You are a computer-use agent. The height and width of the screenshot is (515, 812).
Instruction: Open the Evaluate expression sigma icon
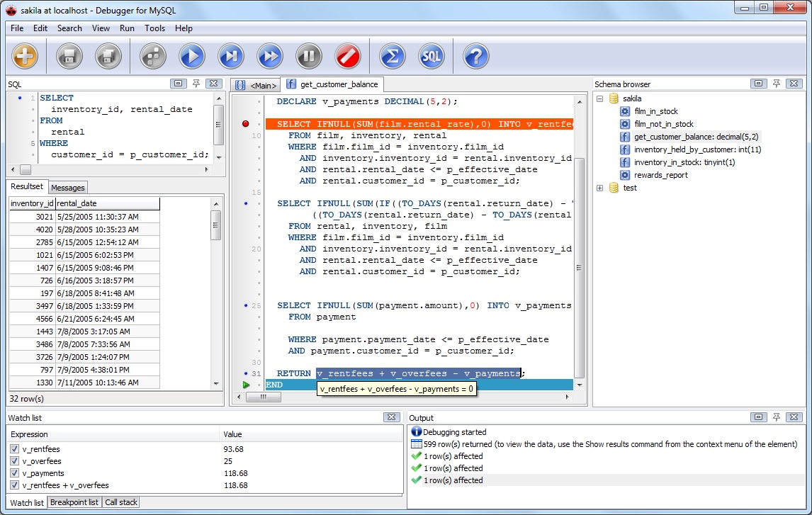point(392,56)
